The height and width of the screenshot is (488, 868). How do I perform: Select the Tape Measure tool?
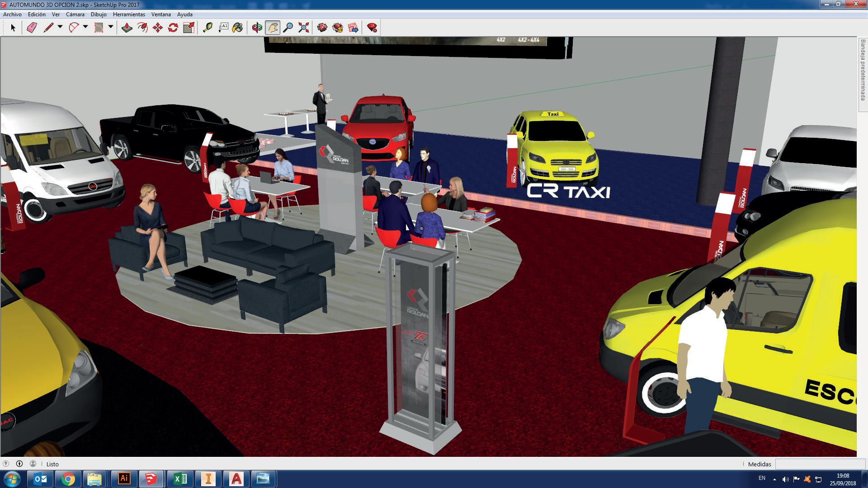(208, 28)
